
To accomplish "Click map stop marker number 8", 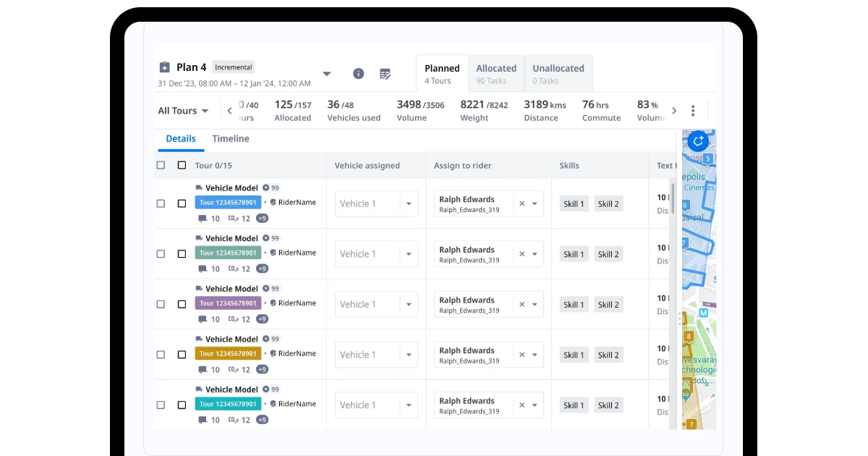I will click(x=689, y=337).
